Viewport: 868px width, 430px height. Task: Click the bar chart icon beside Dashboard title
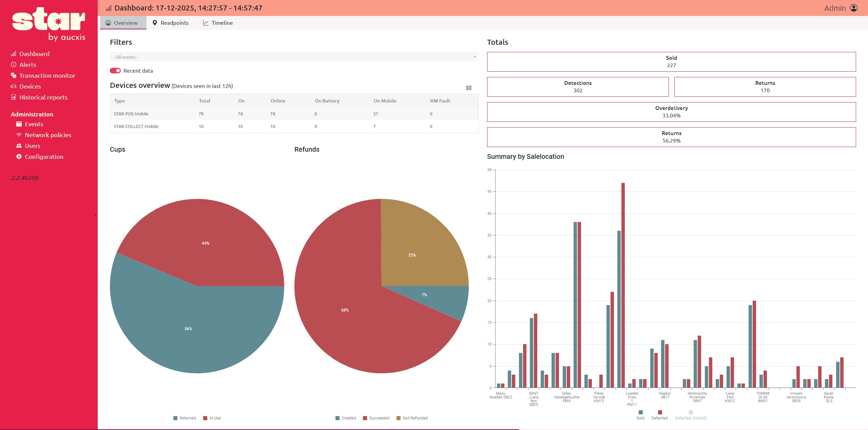point(109,8)
